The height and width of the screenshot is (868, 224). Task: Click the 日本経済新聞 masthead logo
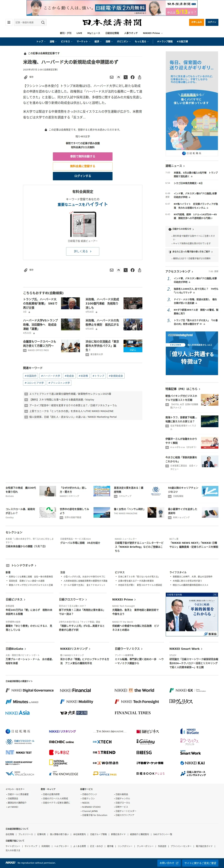(x=112, y=23)
